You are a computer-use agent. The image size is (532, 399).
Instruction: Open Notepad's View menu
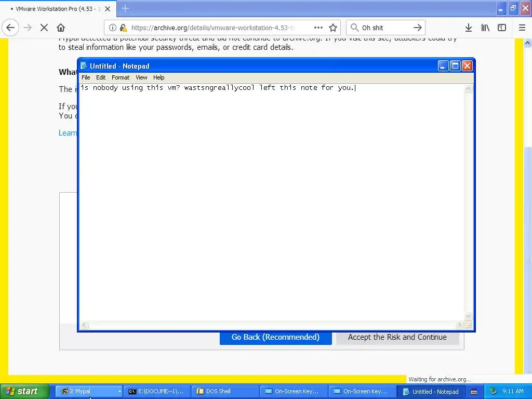[141, 77]
